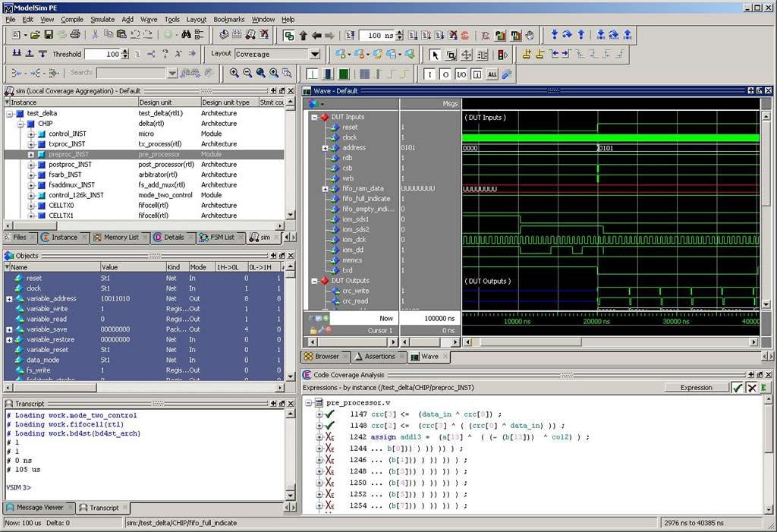Collapse the DUT Inputs group in Wave
The height and width of the screenshot is (532, 777).
coord(315,118)
